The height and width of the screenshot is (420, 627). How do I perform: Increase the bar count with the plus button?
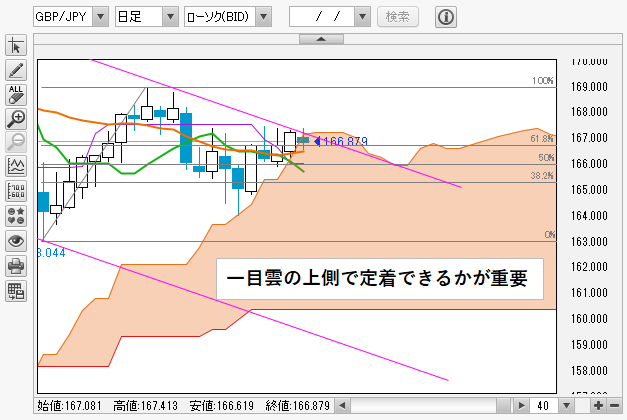click(x=598, y=406)
